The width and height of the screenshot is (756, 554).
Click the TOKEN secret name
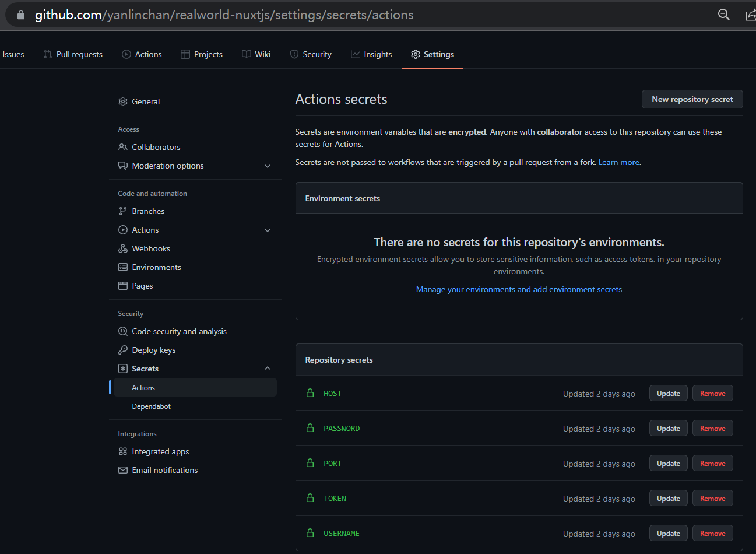(x=335, y=499)
